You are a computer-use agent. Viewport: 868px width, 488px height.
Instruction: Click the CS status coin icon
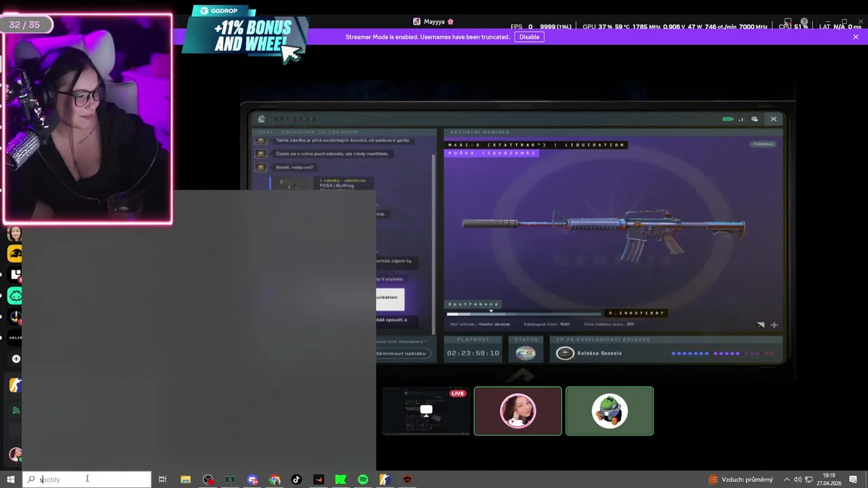(x=526, y=353)
